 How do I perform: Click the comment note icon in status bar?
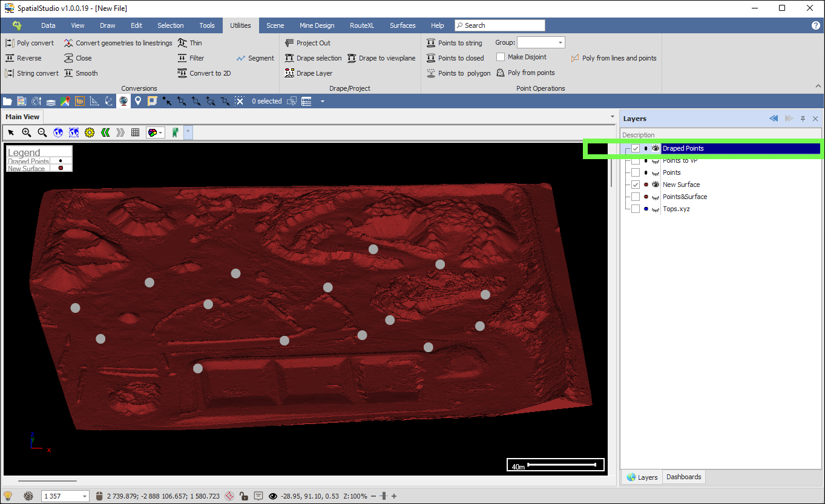[258, 496]
